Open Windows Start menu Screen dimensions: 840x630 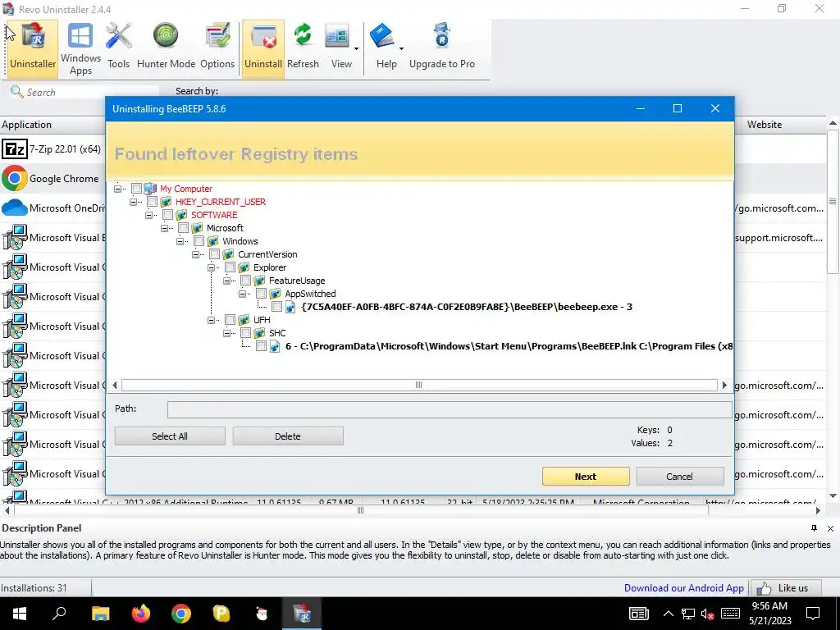tap(20, 614)
